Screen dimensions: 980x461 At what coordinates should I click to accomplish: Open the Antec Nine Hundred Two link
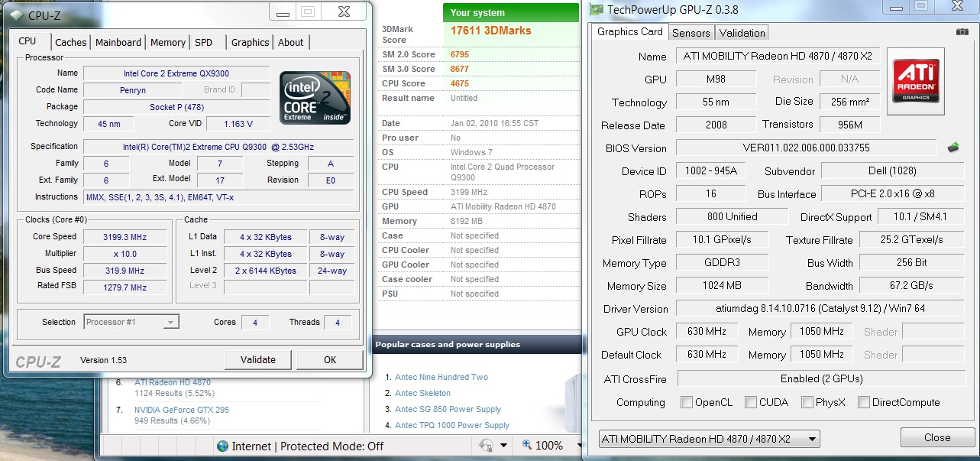441,377
